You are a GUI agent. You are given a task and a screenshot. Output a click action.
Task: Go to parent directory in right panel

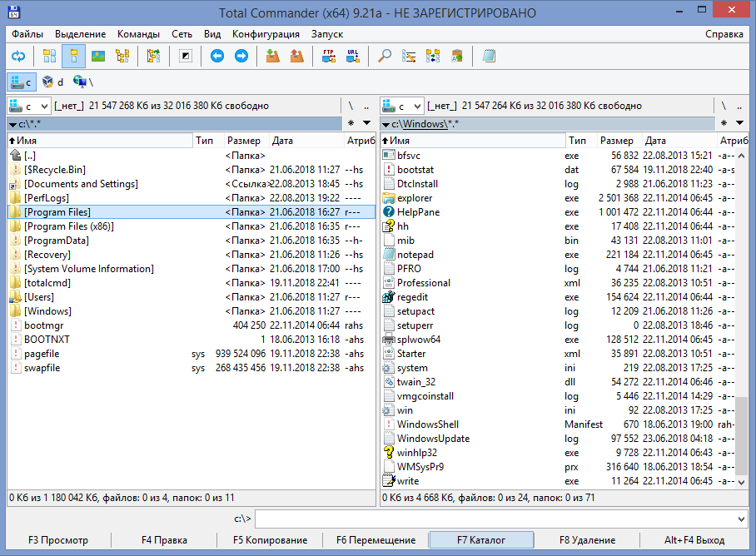[739, 106]
